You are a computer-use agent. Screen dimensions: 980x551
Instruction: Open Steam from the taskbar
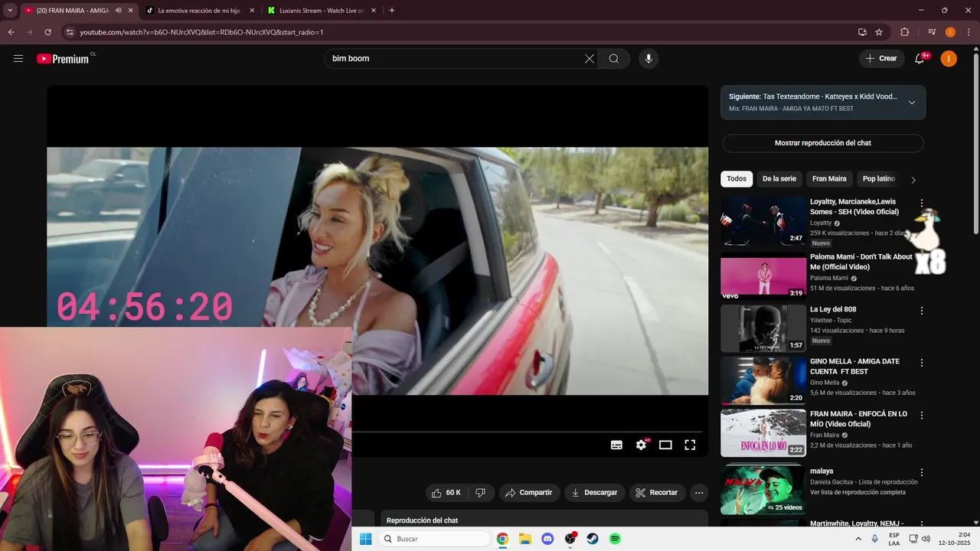pyautogui.click(x=593, y=539)
